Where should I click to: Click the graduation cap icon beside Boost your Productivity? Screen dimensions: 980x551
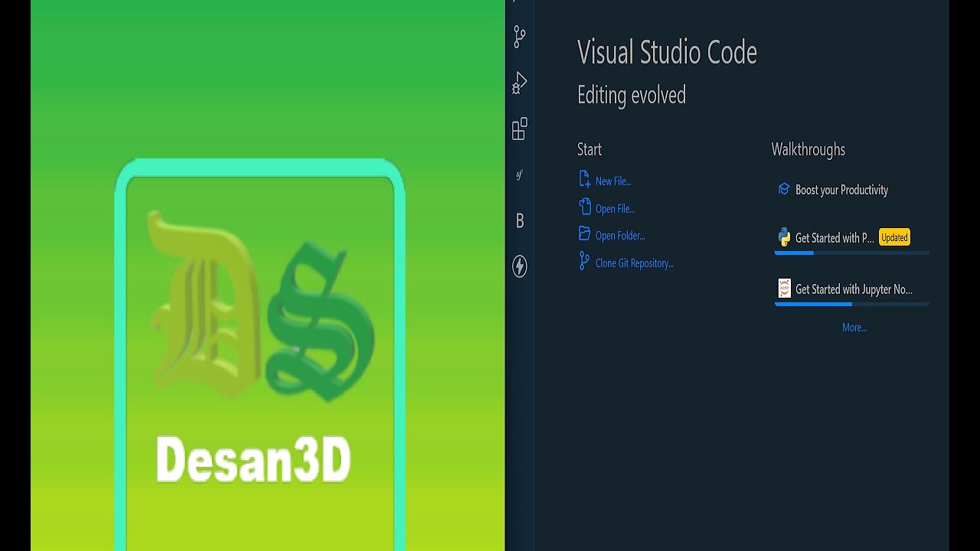click(783, 189)
